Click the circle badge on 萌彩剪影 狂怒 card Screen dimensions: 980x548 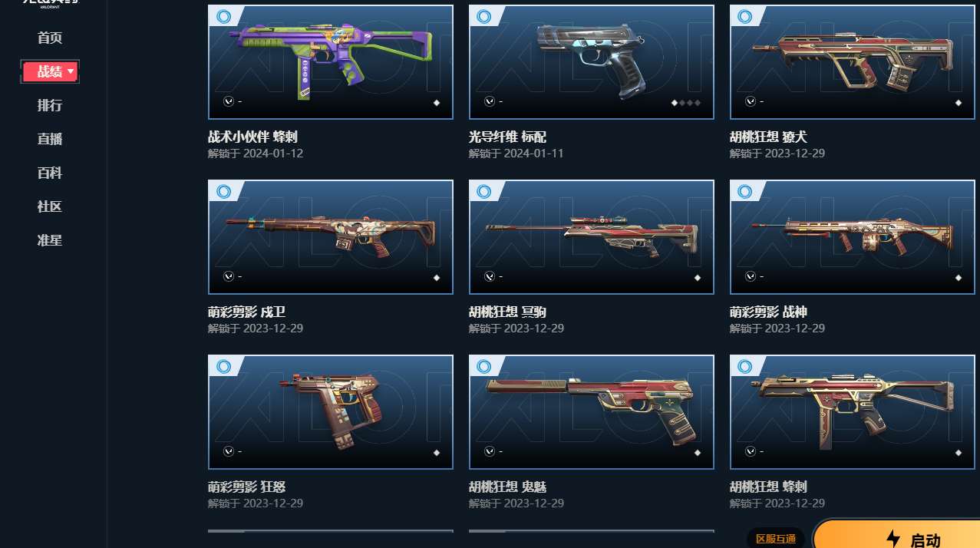(x=224, y=367)
